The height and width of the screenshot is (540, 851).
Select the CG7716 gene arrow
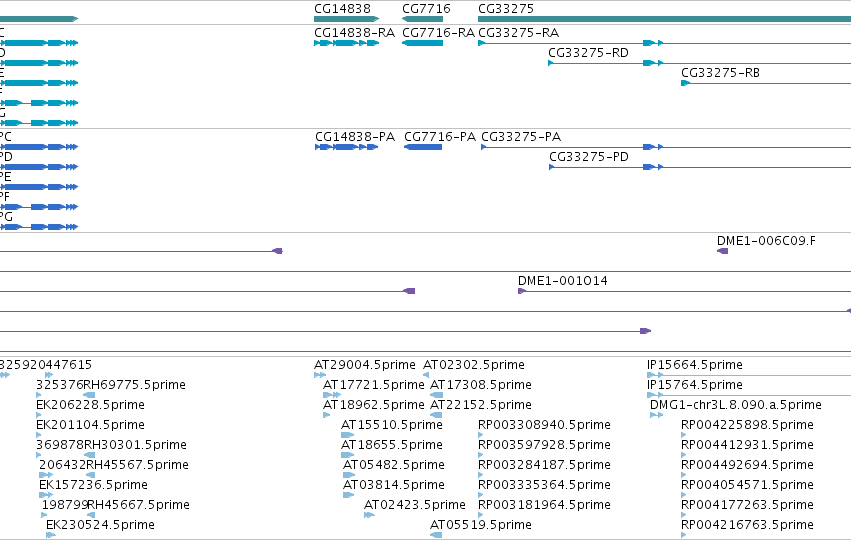(422, 19)
